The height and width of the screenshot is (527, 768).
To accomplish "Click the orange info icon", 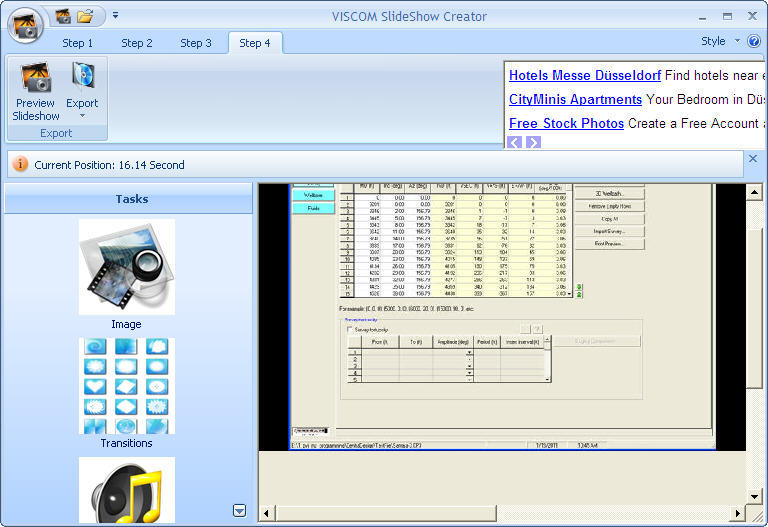I will 20,164.
